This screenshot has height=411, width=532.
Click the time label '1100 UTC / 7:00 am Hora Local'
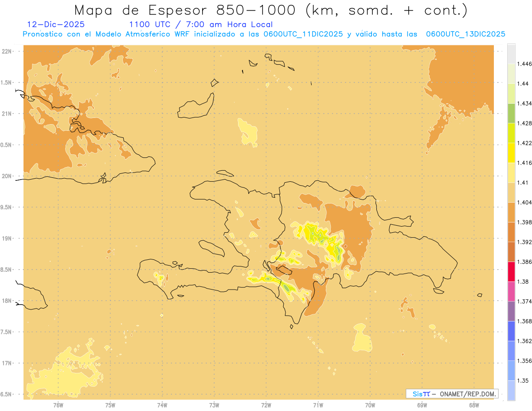pos(201,25)
